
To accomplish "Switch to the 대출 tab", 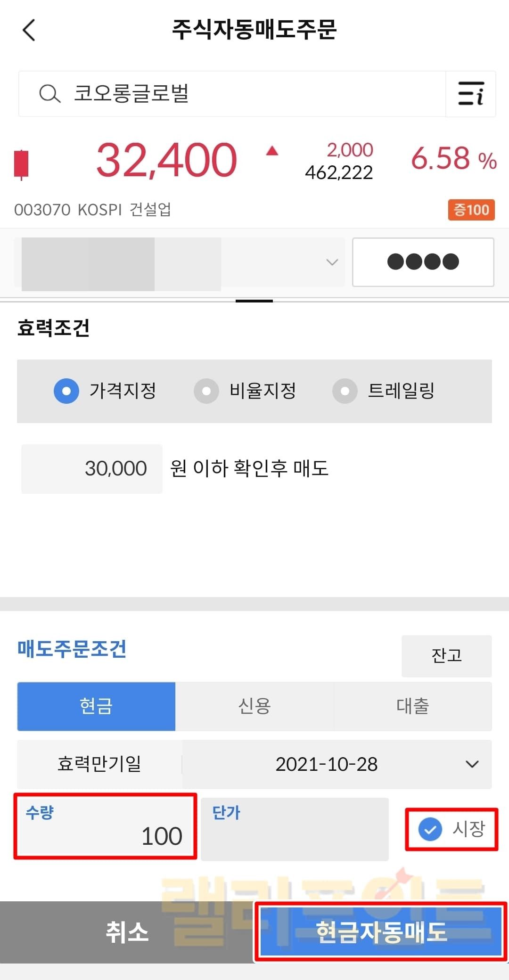I will (412, 706).
